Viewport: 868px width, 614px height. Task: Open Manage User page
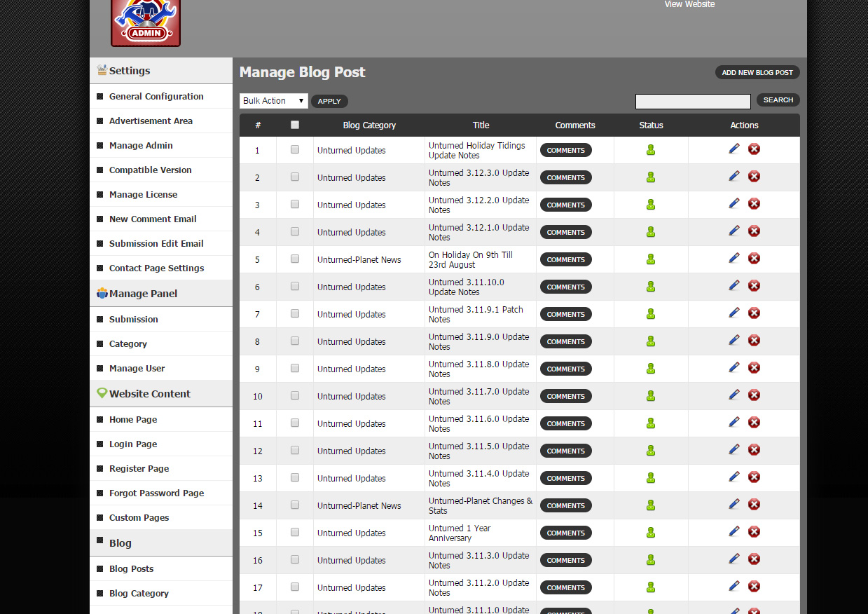(137, 368)
